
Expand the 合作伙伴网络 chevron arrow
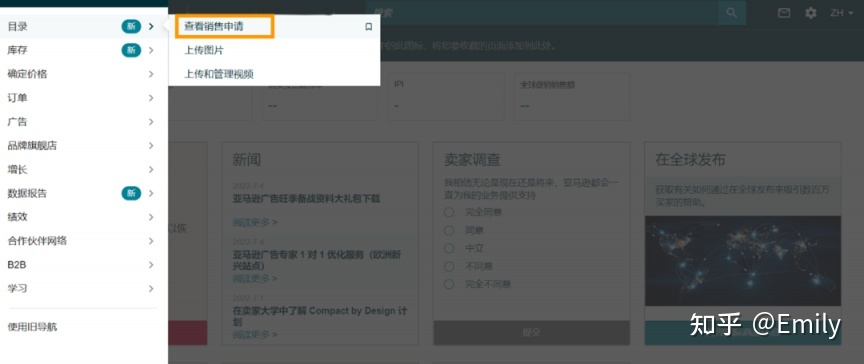click(151, 241)
